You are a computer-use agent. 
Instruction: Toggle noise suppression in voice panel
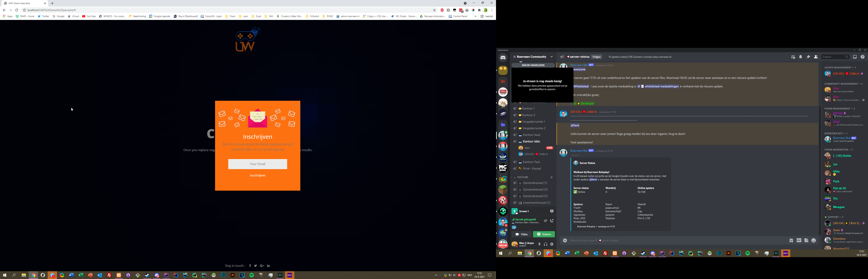[x=546, y=221]
